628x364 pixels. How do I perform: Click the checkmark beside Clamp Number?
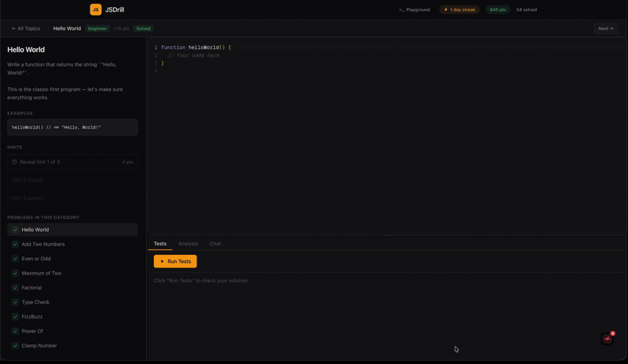(15, 346)
